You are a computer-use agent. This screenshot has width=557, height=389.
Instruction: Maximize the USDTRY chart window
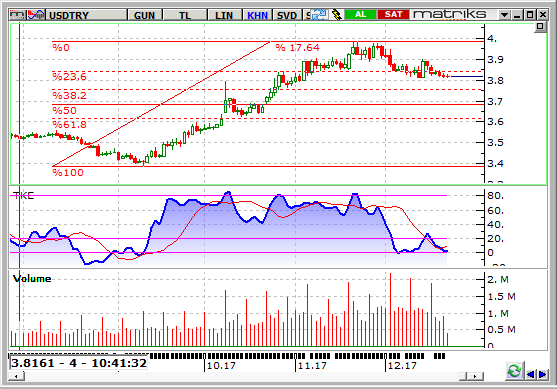pos(530,15)
